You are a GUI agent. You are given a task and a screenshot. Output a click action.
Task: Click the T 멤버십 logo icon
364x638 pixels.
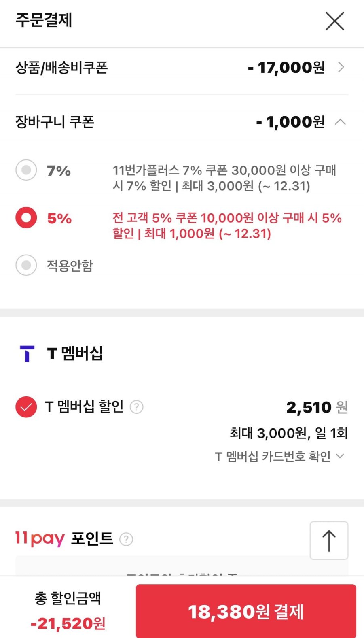click(x=27, y=353)
